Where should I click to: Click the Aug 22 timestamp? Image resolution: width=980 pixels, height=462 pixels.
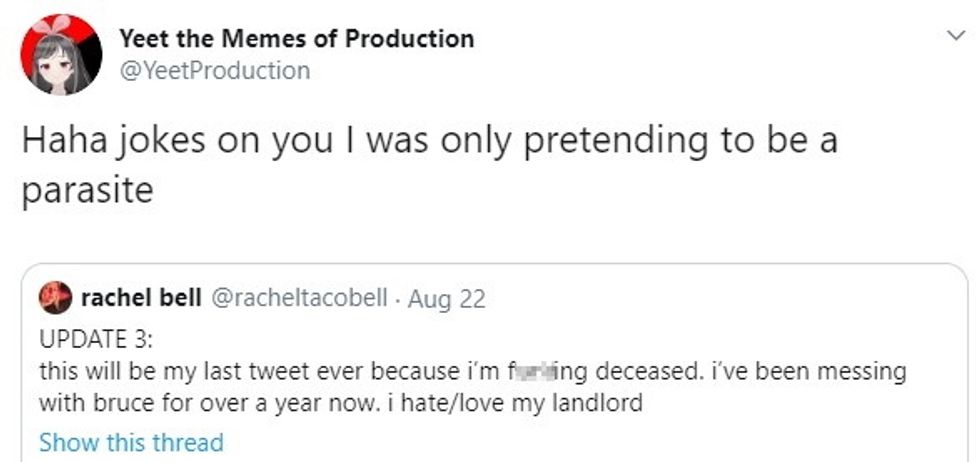point(447,298)
